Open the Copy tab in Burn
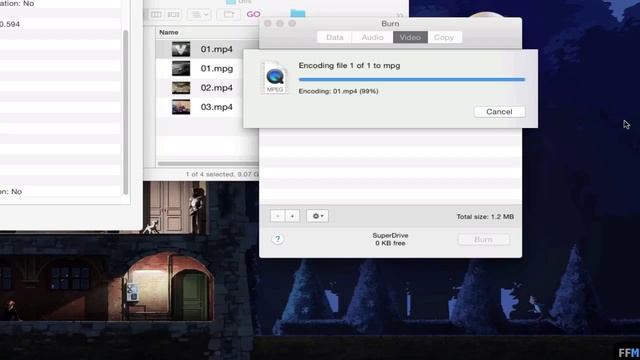This screenshot has width=640, height=360. click(x=444, y=37)
